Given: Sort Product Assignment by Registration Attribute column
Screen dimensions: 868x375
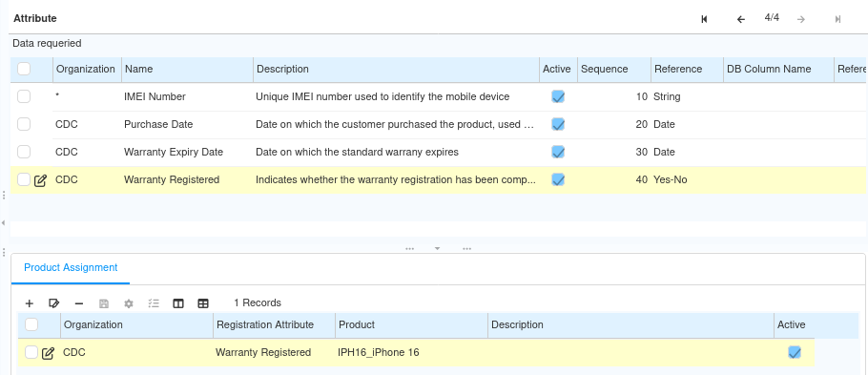Looking at the screenshot, I should 274,325.
